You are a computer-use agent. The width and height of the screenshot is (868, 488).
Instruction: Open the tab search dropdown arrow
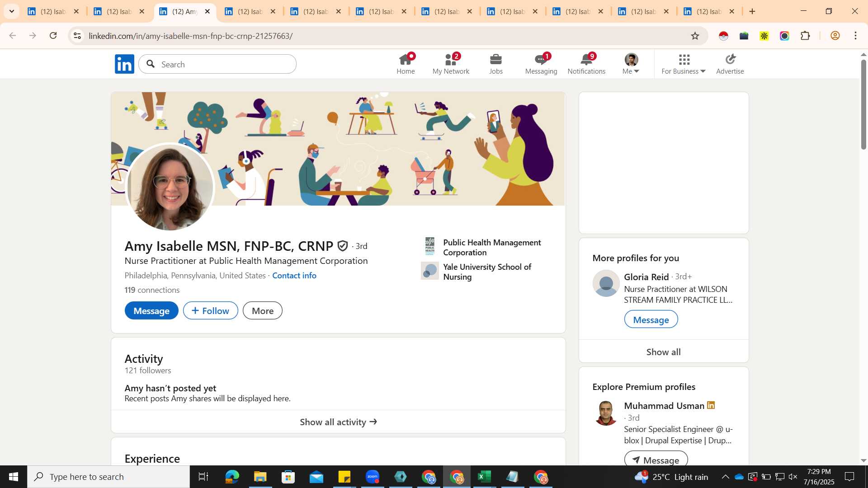click(12, 11)
